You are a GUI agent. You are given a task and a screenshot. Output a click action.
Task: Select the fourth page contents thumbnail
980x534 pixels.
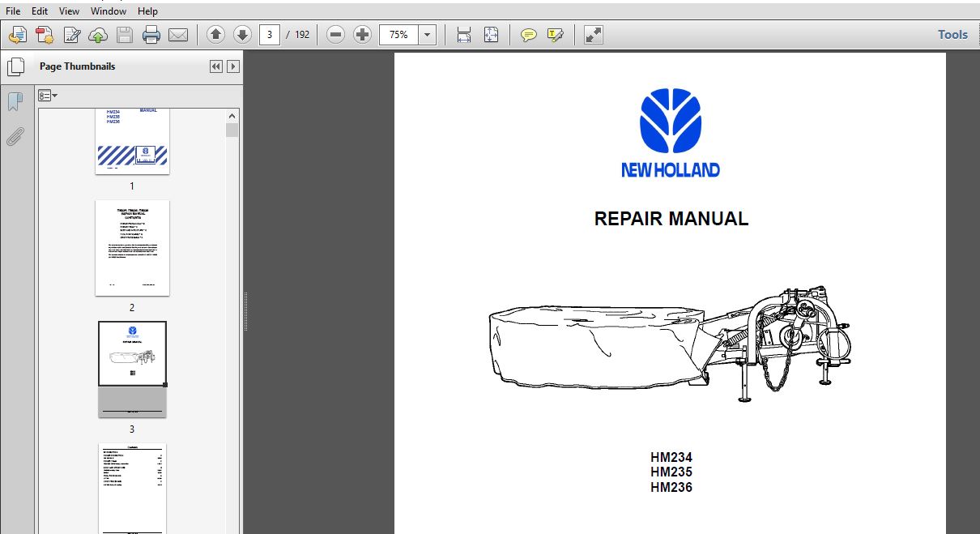(132, 488)
